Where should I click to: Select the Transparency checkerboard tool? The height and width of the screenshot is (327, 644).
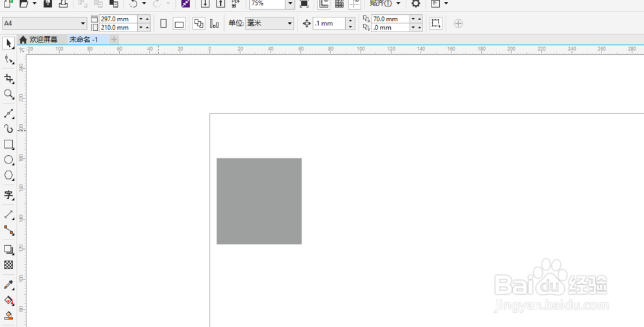8,265
